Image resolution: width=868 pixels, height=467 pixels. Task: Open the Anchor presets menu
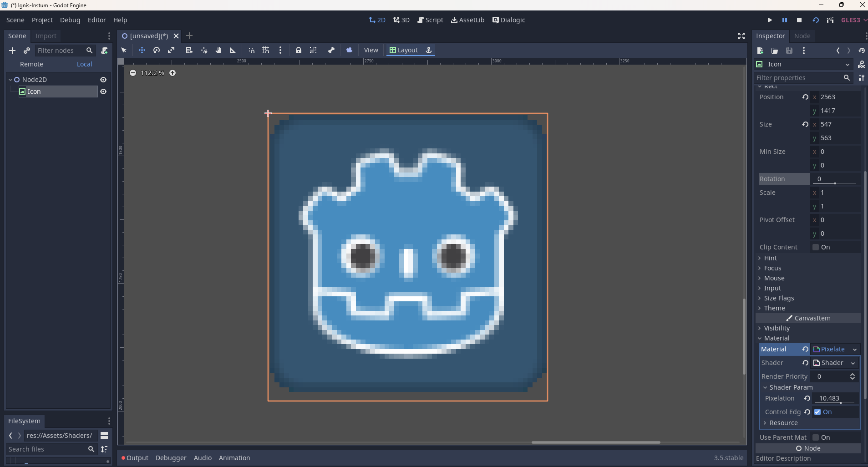(x=429, y=50)
